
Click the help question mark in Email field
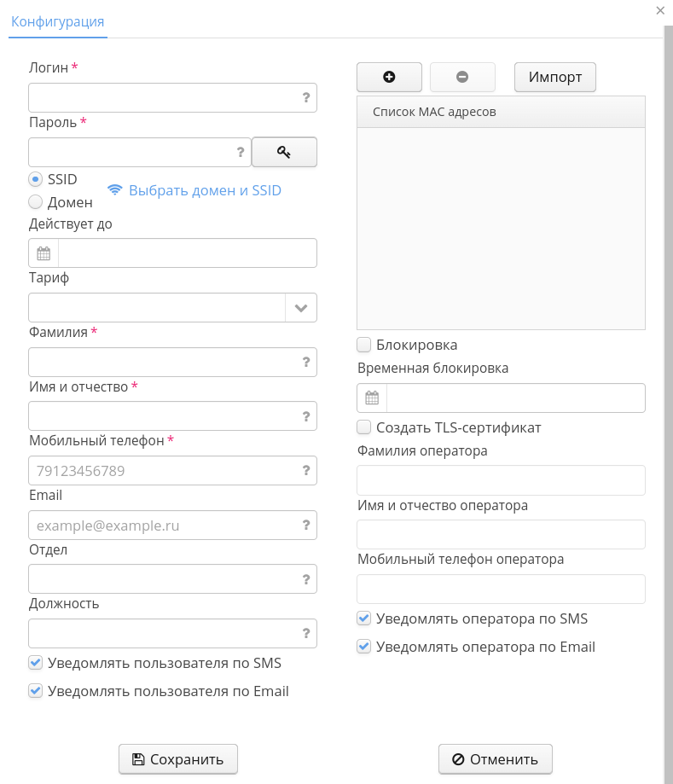pyautogui.click(x=306, y=526)
